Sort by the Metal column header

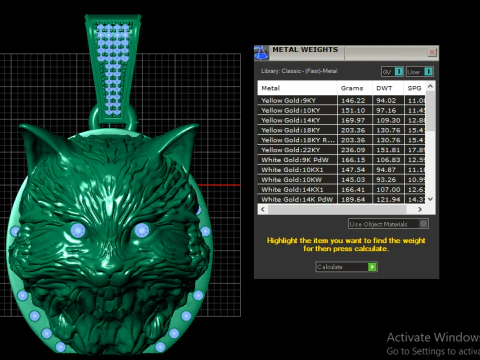click(x=297, y=88)
